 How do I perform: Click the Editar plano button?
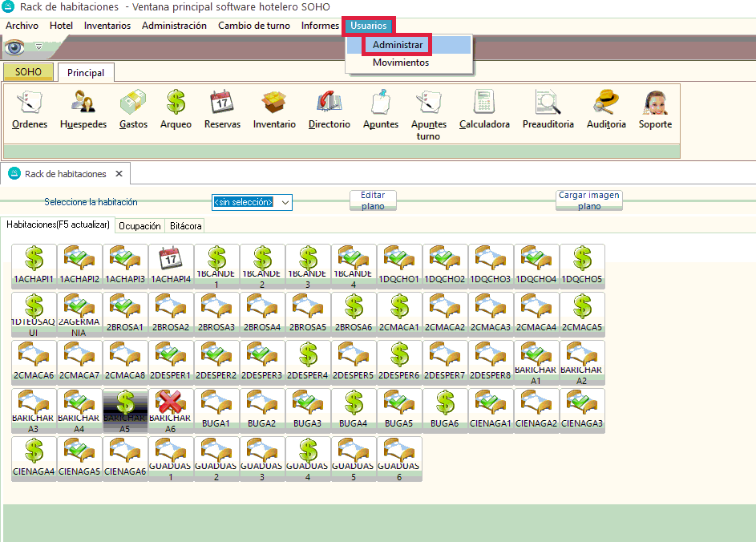tap(373, 200)
